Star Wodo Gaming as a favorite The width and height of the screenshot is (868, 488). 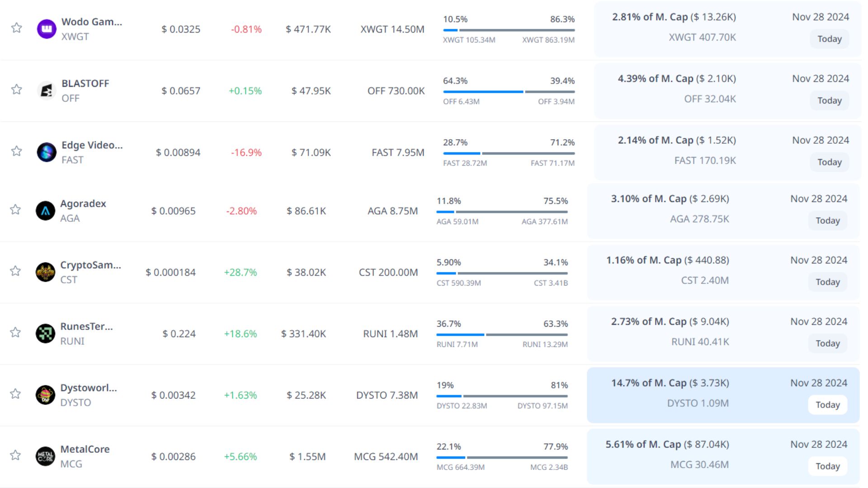coord(17,28)
